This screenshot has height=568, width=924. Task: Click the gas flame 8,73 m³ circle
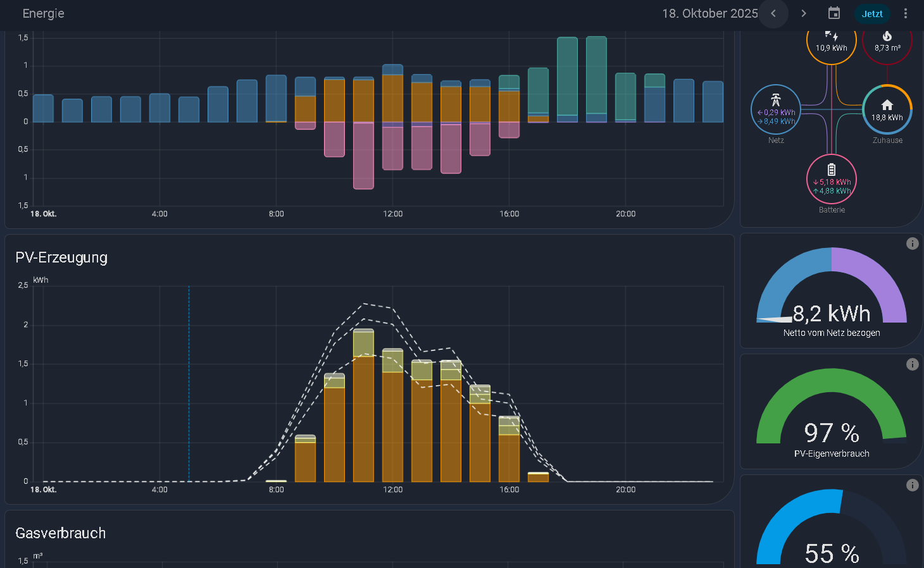(x=887, y=42)
